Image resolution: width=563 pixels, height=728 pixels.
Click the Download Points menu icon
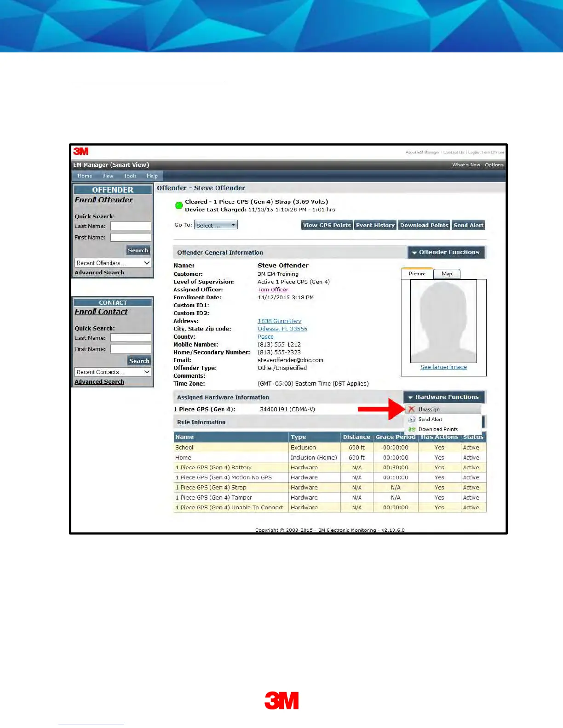(x=412, y=429)
